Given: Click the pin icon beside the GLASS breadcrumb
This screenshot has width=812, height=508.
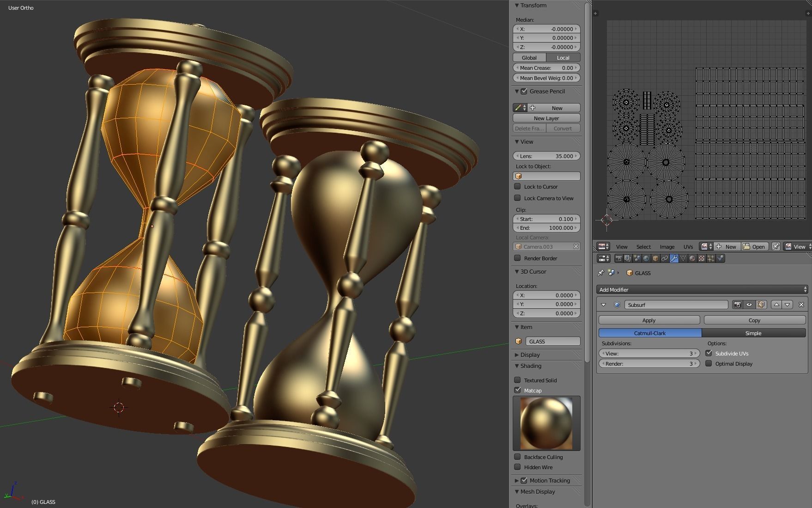Looking at the screenshot, I should coord(600,273).
